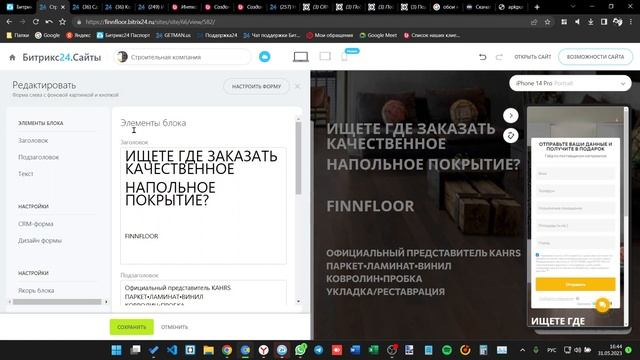Screen dimensions: 640x360
Task: Open the Windows Start menu
Action: click(x=117, y=350)
